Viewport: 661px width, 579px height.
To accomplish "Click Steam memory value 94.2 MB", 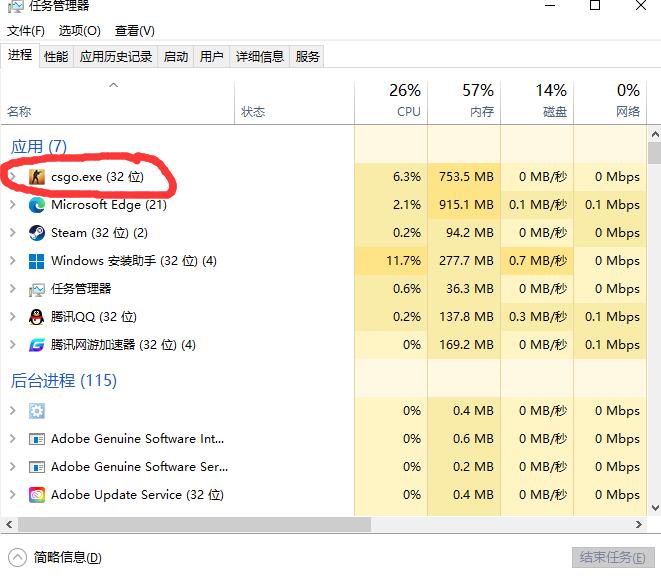I will point(470,233).
